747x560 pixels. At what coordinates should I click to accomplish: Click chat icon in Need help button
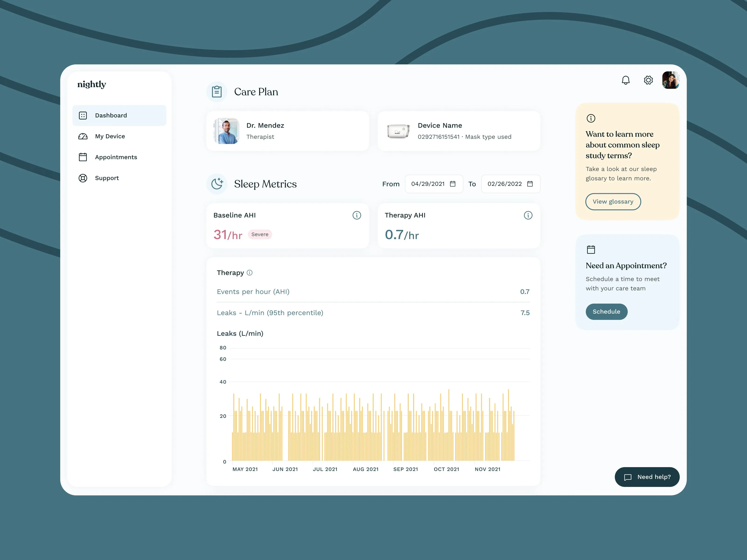point(627,477)
